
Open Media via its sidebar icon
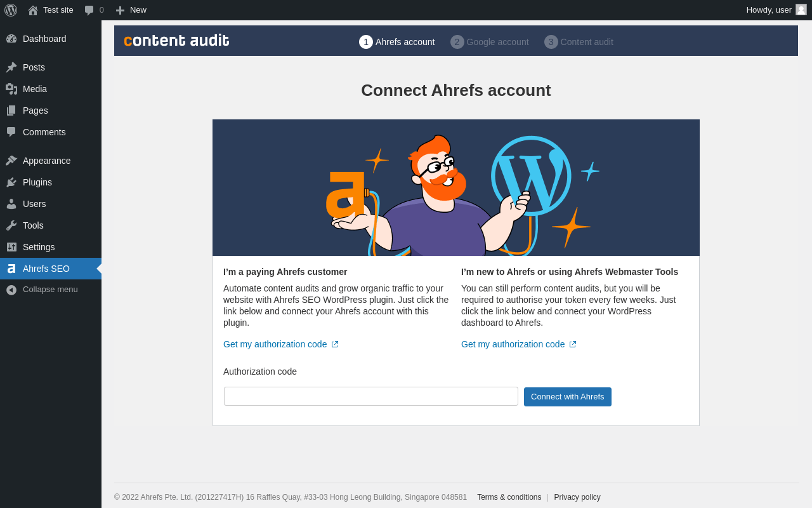(11, 89)
